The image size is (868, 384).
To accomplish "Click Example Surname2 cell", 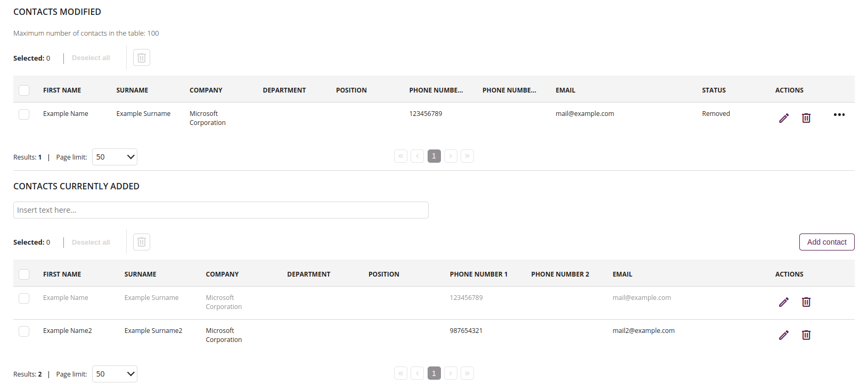I will pyautogui.click(x=153, y=331).
